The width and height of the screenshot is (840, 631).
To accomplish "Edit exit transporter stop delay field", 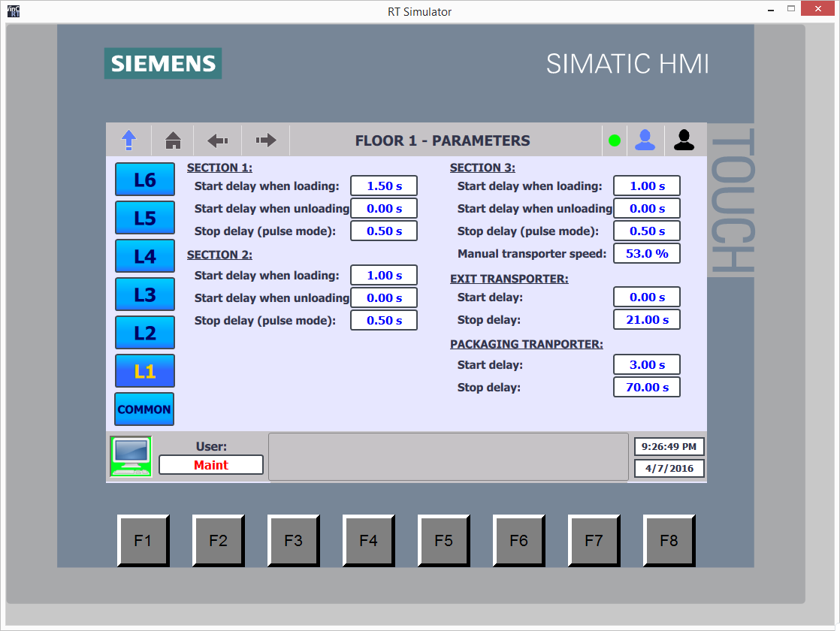I will tap(647, 320).
